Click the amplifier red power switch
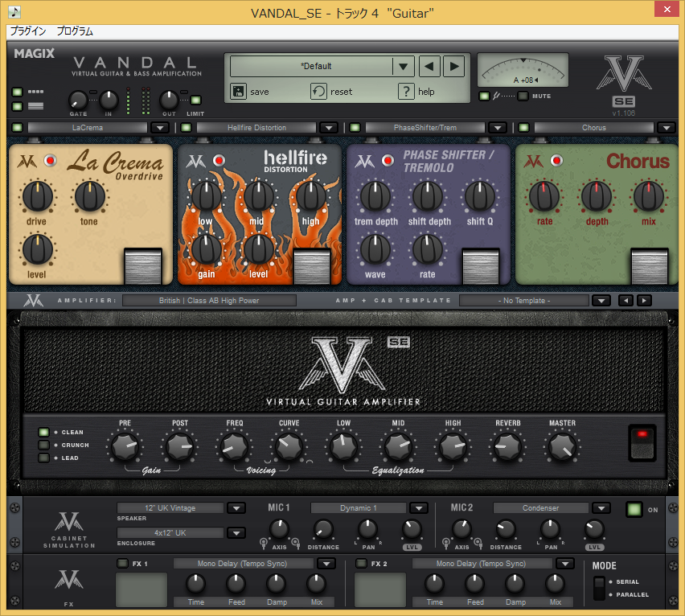 [642, 442]
